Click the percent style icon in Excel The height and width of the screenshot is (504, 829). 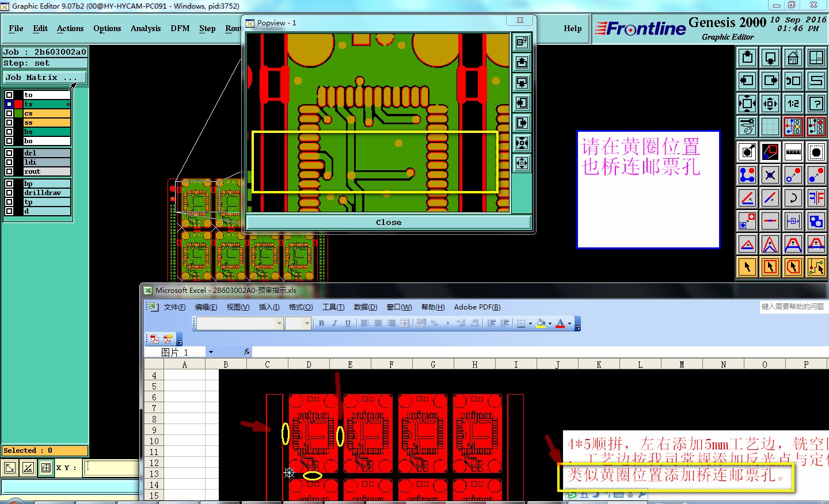(x=434, y=323)
